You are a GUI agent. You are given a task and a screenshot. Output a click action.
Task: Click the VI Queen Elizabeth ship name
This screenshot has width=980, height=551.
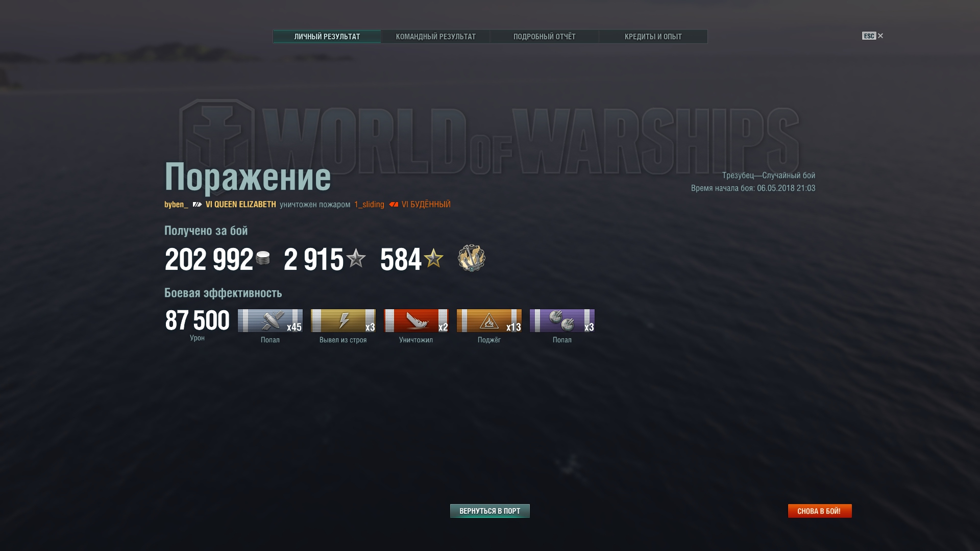(240, 205)
